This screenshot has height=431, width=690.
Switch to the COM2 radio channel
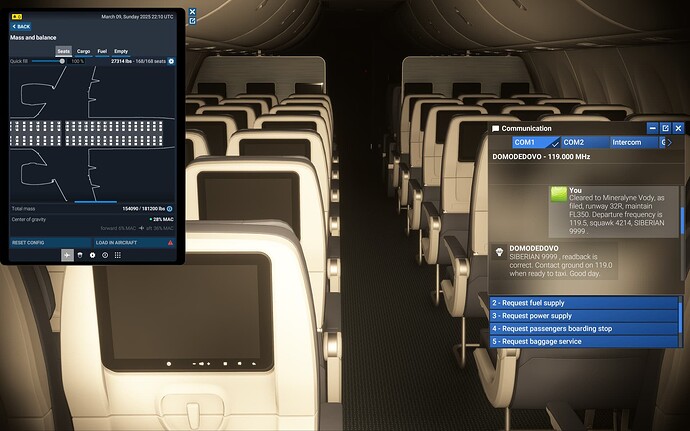(x=575, y=143)
